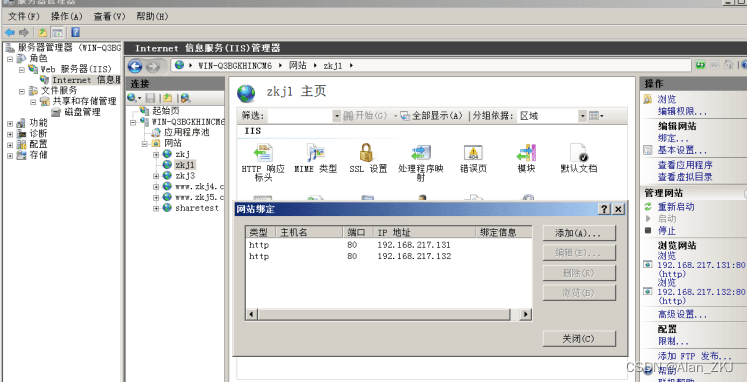
Task: Select the zkj3 site in 连接 tree
Action: pos(185,176)
